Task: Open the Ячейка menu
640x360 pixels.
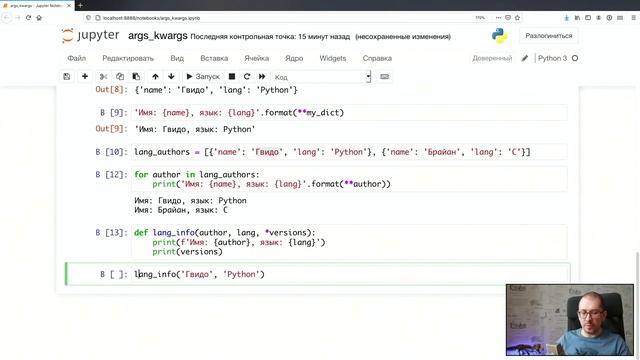Action: click(256, 58)
